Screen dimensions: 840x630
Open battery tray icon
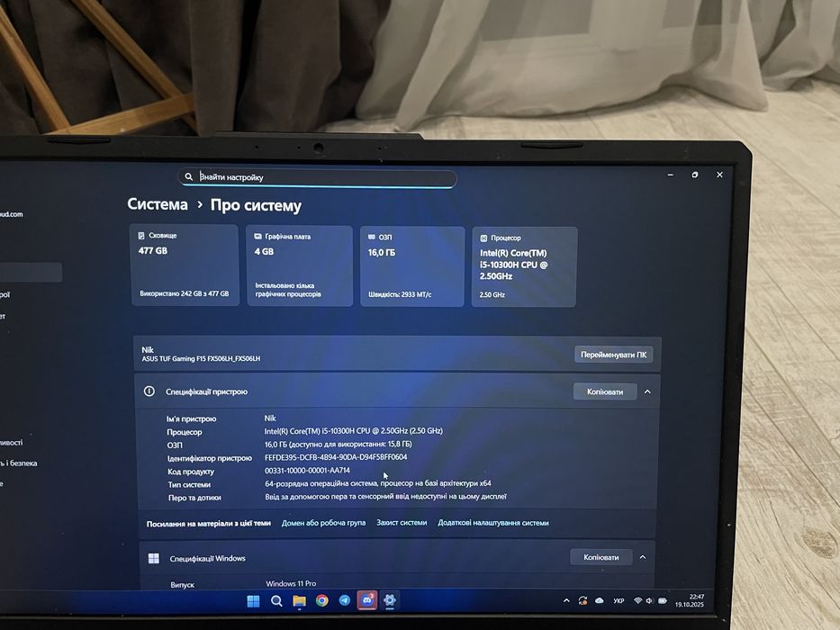(x=662, y=601)
